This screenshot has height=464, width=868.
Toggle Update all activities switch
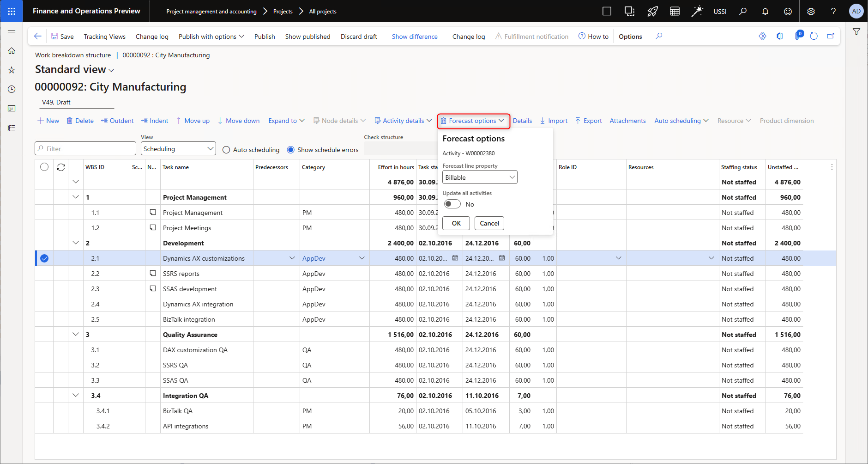click(452, 204)
